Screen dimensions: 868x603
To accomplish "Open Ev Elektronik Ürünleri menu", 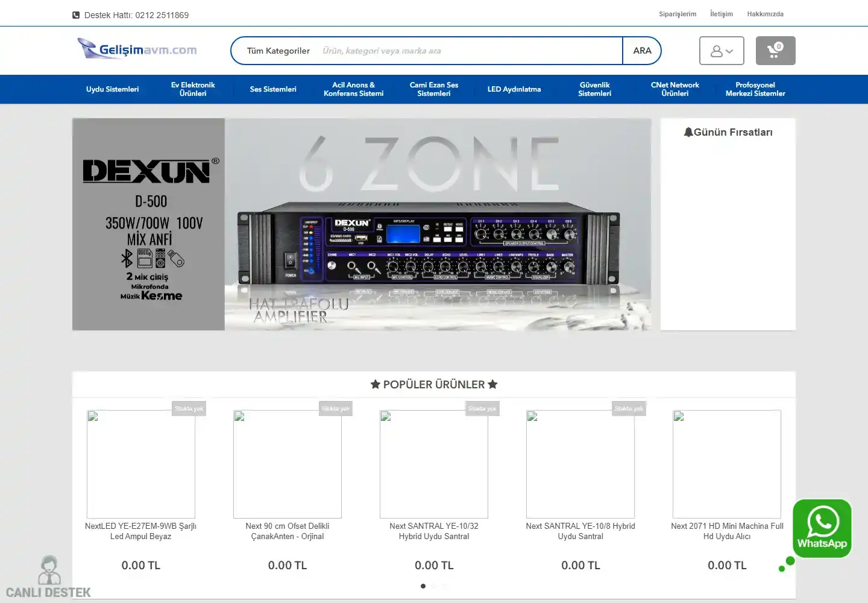I will pos(193,89).
